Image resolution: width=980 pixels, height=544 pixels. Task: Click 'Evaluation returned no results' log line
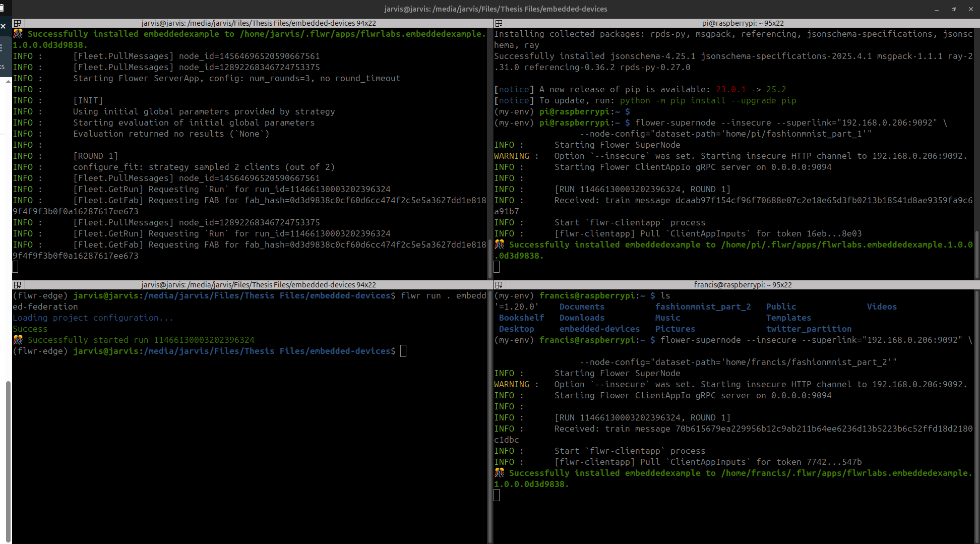coord(171,134)
